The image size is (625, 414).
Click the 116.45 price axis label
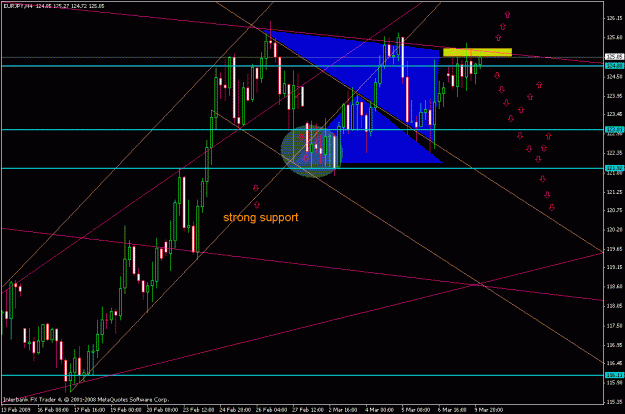pos(614,363)
